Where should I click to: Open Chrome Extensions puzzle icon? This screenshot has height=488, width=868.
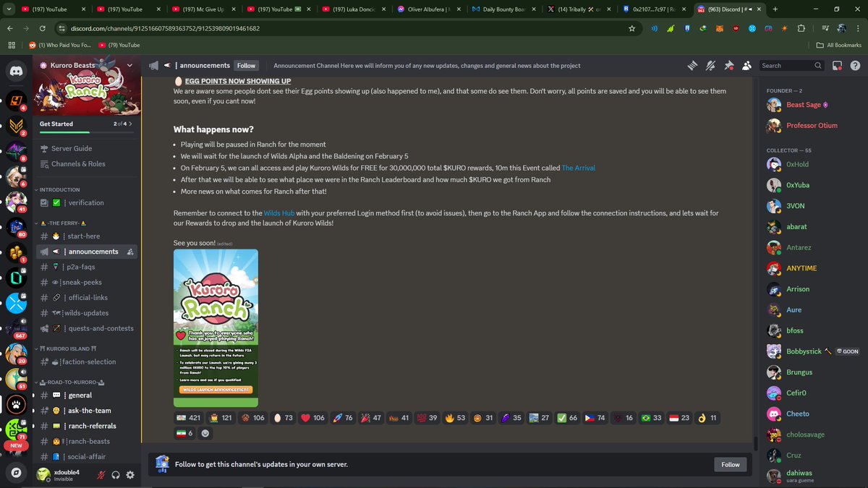pos(801,28)
